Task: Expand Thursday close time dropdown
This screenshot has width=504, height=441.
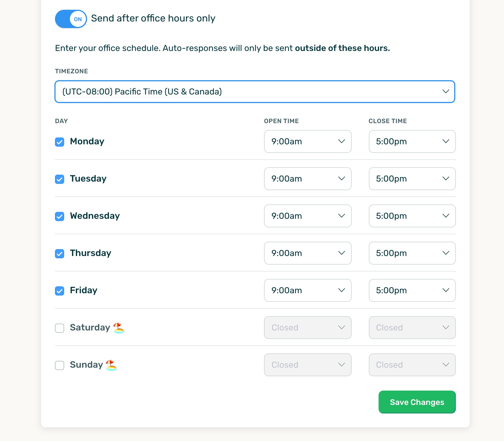Action: coord(412,253)
